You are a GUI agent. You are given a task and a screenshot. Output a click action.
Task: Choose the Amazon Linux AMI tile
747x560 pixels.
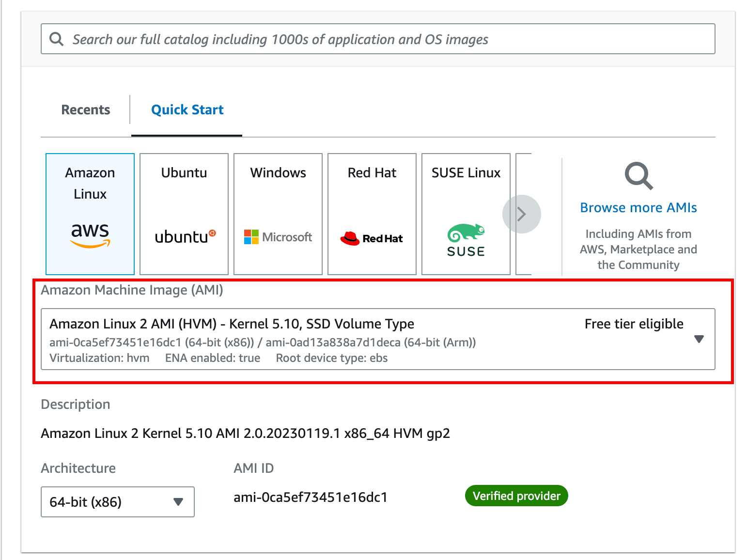tap(90, 214)
